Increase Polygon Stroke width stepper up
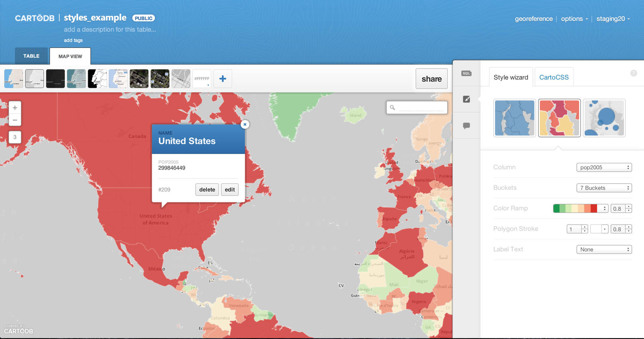The height and width of the screenshot is (339, 644). [585, 227]
